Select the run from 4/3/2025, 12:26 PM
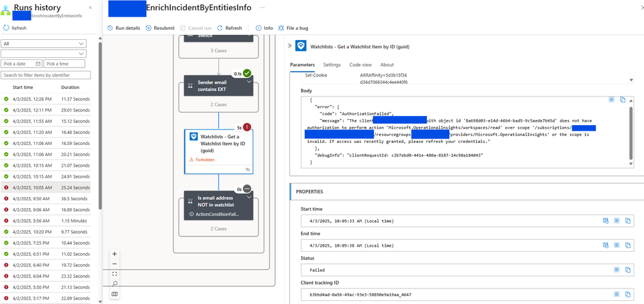644x304 pixels. (47, 99)
